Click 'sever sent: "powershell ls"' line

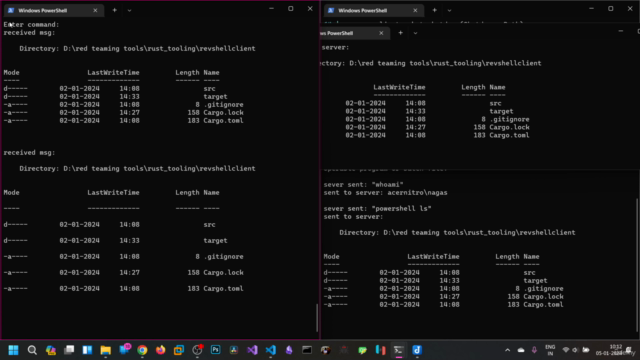click(x=378, y=209)
